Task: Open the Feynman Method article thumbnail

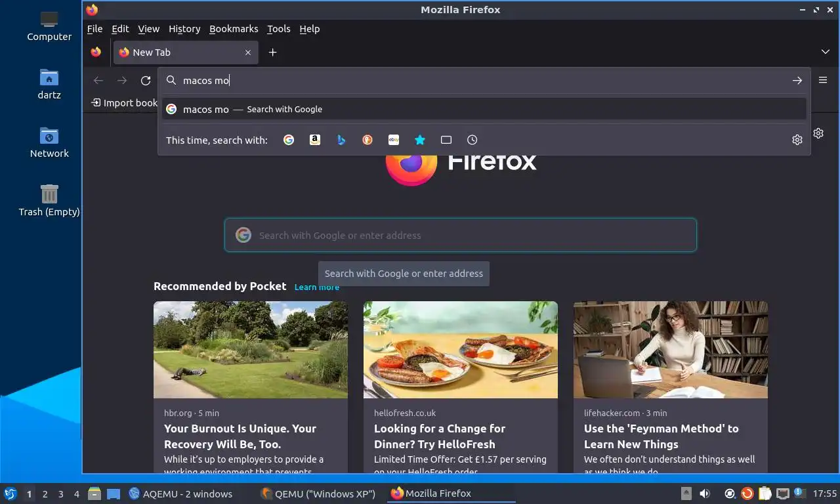Action: tap(671, 350)
